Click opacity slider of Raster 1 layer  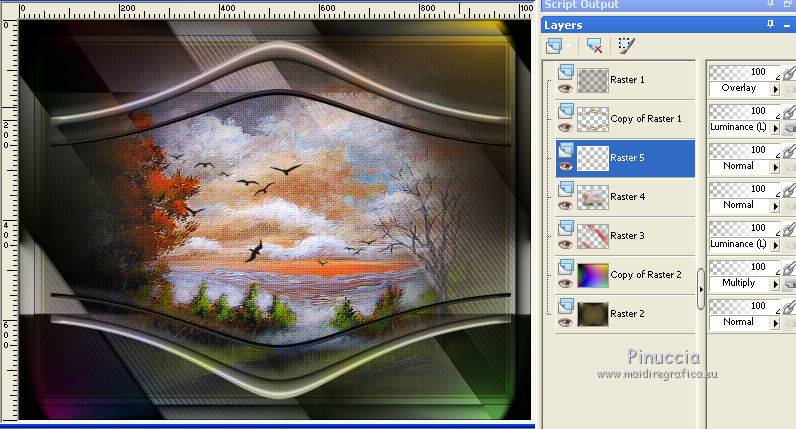click(744, 73)
